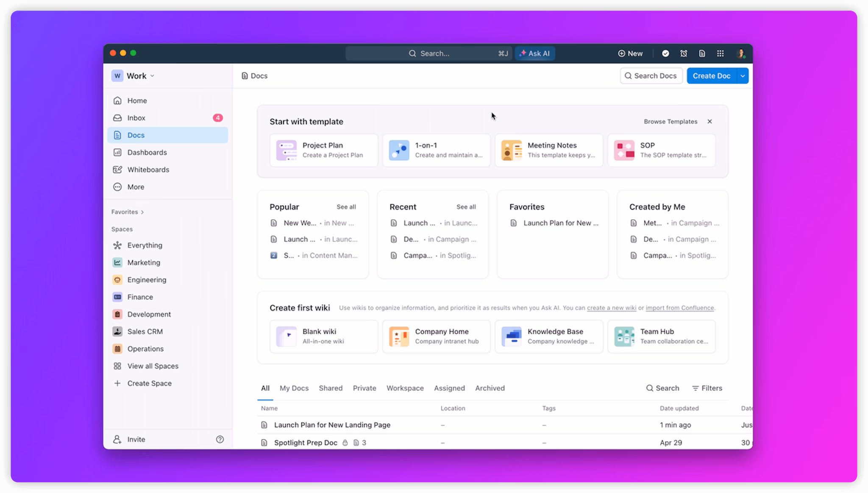Click the Ask AI button
The height and width of the screenshot is (493, 868).
click(534, 53)
